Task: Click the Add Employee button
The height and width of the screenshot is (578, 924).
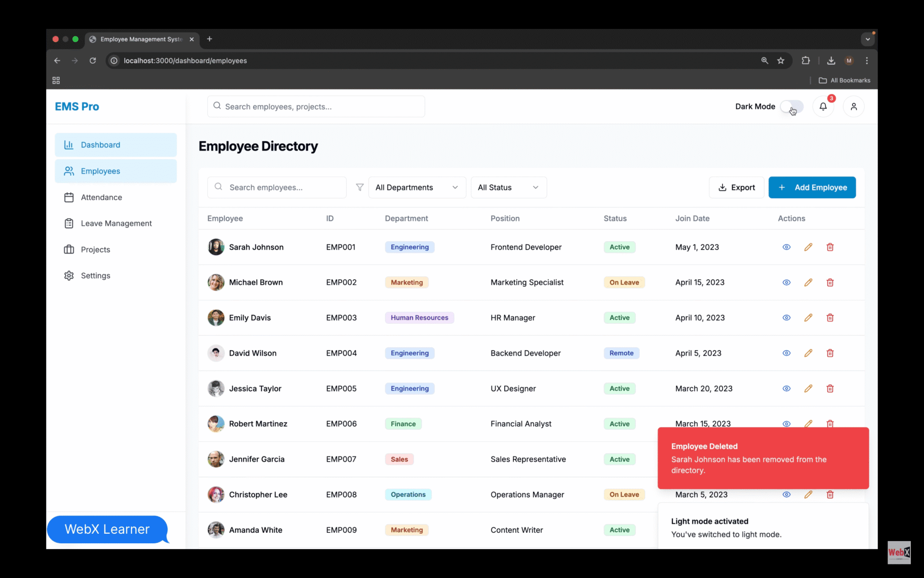Action: pyautogui.click(x=812, y=187)
